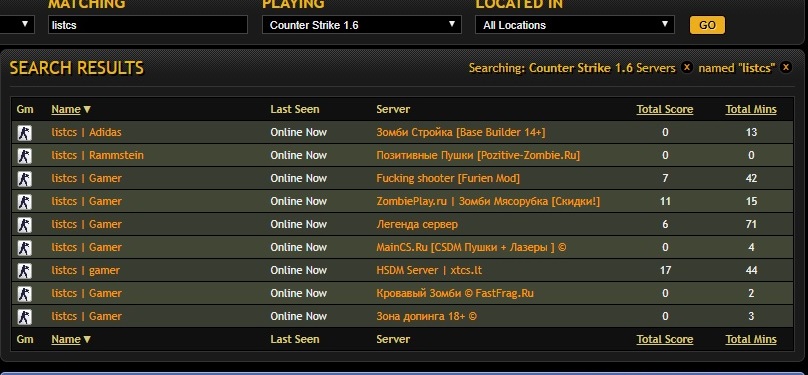The width and height of the screenshot is (808, 375).
Task: Click total mins 71 in Легенда сервер row
Action: point(751,224)
